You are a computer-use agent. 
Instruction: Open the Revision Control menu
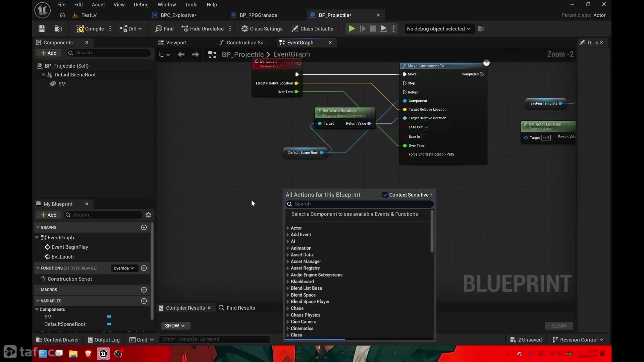tap(578, 340)
